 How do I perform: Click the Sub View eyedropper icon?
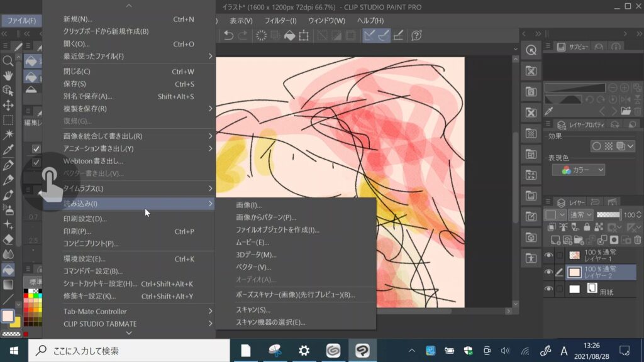click(x=549, y=111)
